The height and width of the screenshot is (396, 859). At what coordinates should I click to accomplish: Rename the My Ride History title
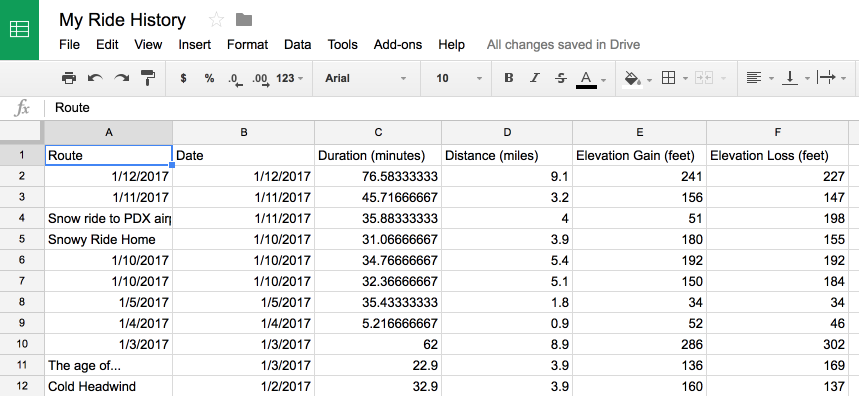pyautogui.click(x=122, y=20)
